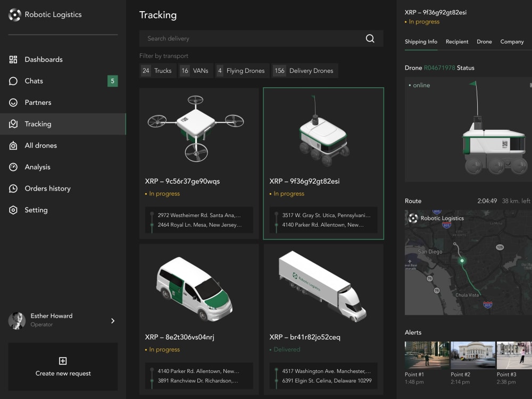Click the Setting hexagon icon
This screenshot has height=399, width=532.
[13, 210]
